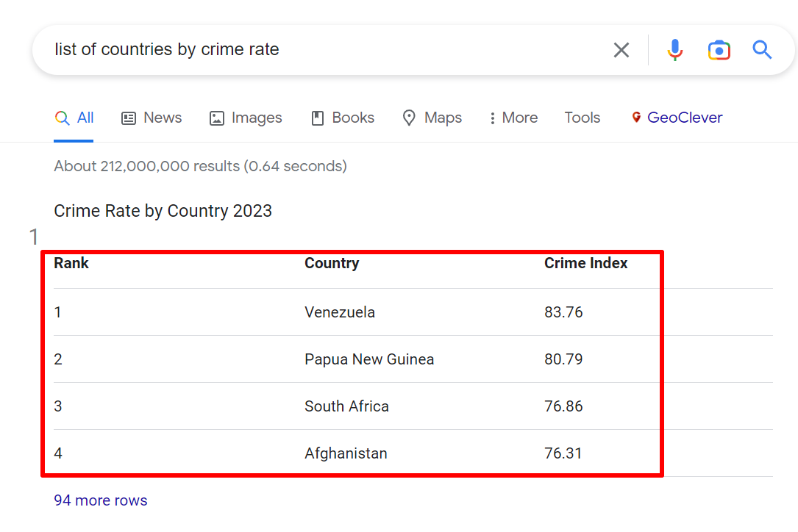Click the Papua New Guinea entry
Viewport: 798px width, 532px height.
[x=369, y=359]
